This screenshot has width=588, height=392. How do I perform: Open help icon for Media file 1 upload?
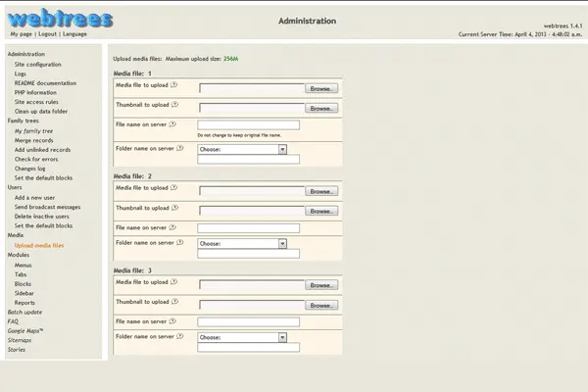point(174,86)
